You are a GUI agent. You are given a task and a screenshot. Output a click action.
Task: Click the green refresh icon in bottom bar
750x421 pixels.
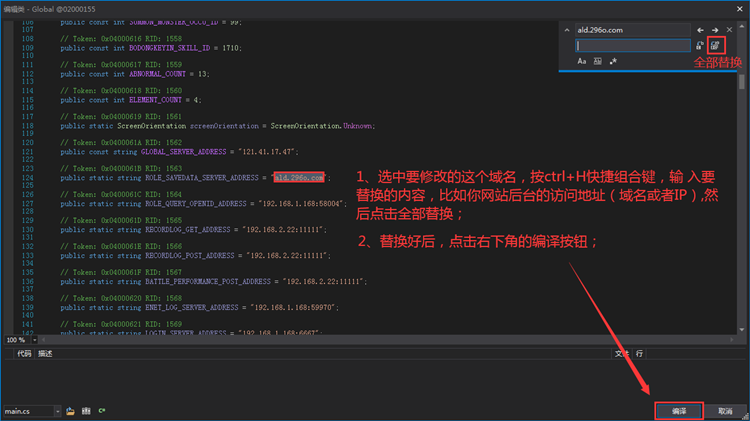pos(101,411)
